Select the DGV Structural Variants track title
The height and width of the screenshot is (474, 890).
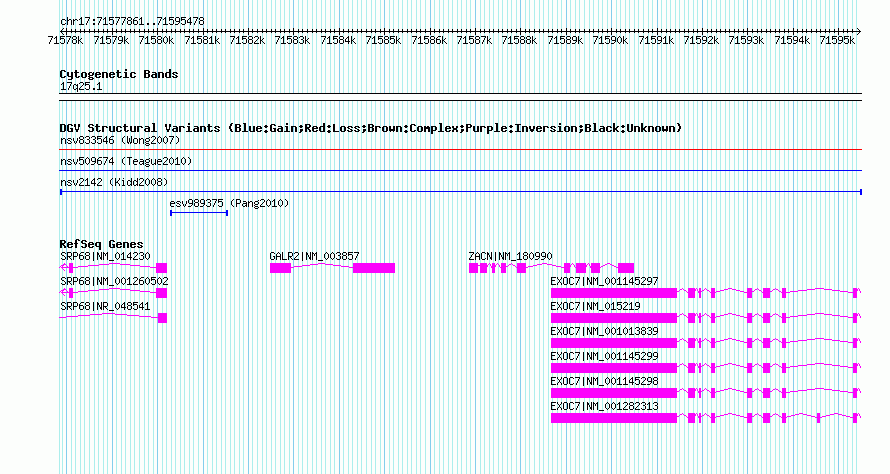point(371,128)
